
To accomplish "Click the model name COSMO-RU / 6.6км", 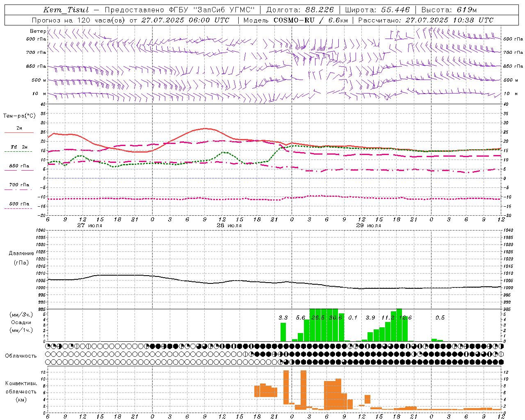I will [310, 20].
